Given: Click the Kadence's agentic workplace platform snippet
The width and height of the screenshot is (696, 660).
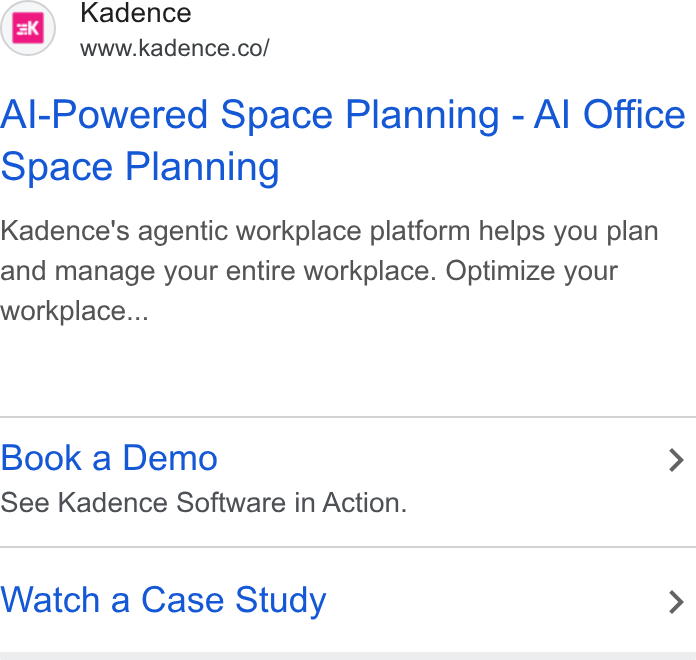Looking at the screenshot, I should point(329,271).
